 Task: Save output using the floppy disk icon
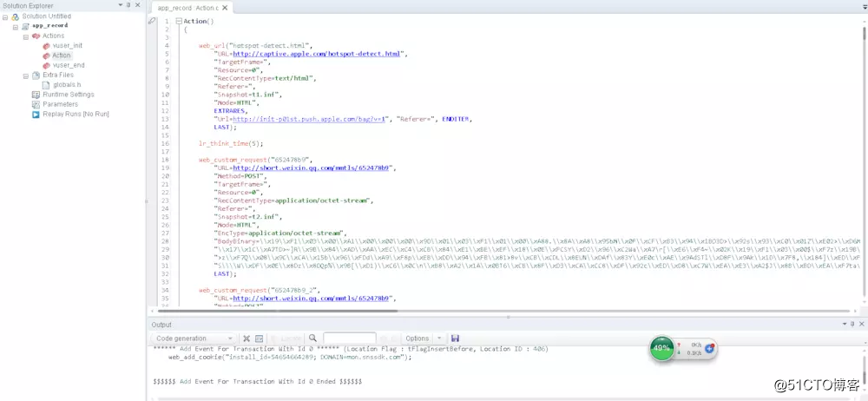point(455,339)
